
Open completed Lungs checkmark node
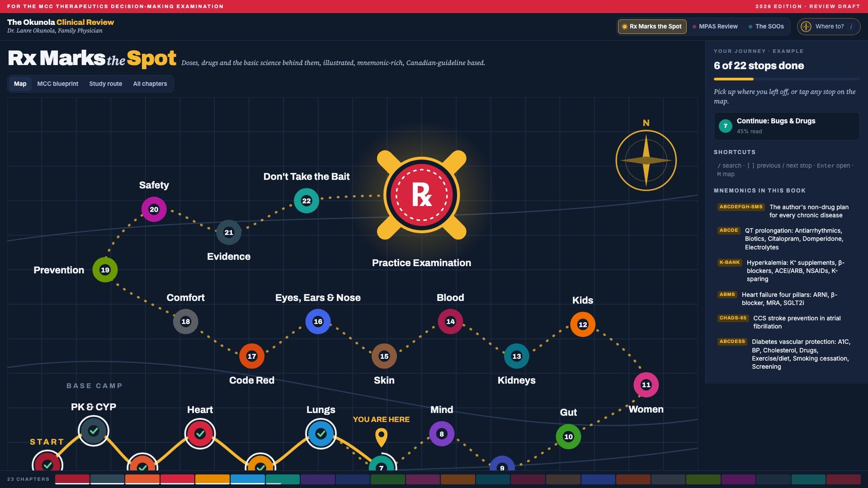[321, 434]
